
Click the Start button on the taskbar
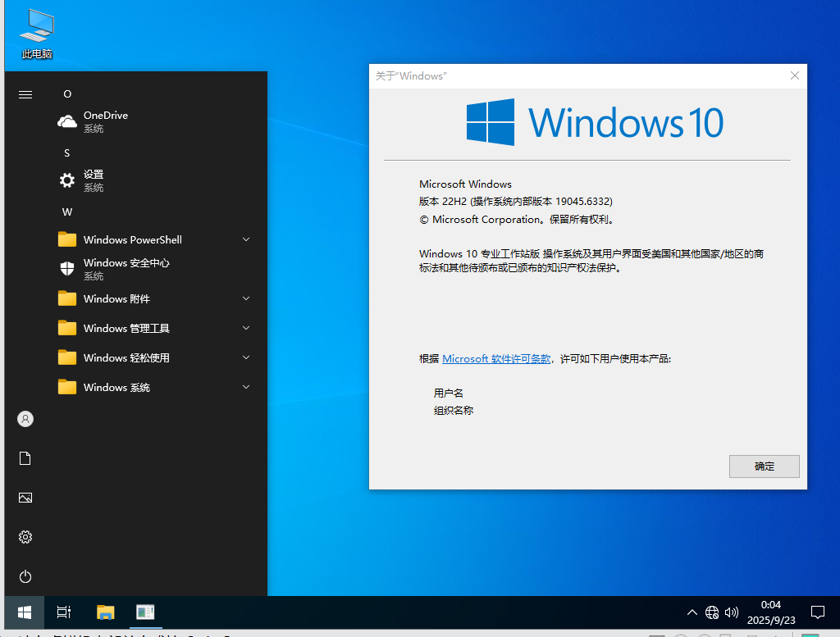pyautogui.click(x=25, y=612)
